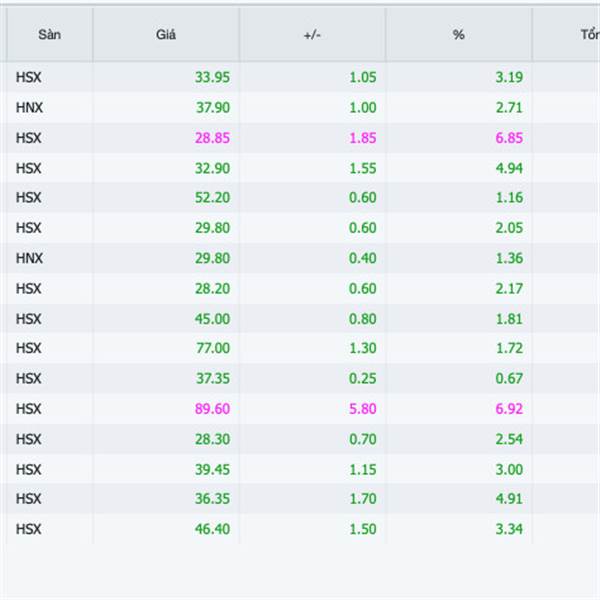Select the price cell 33.95

coord(212,77)
